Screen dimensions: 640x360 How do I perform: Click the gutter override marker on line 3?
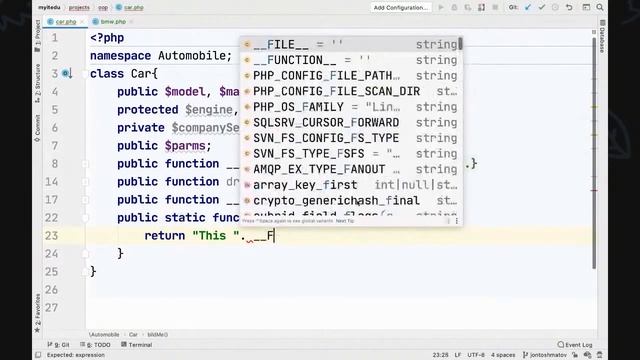coord(67,74)
